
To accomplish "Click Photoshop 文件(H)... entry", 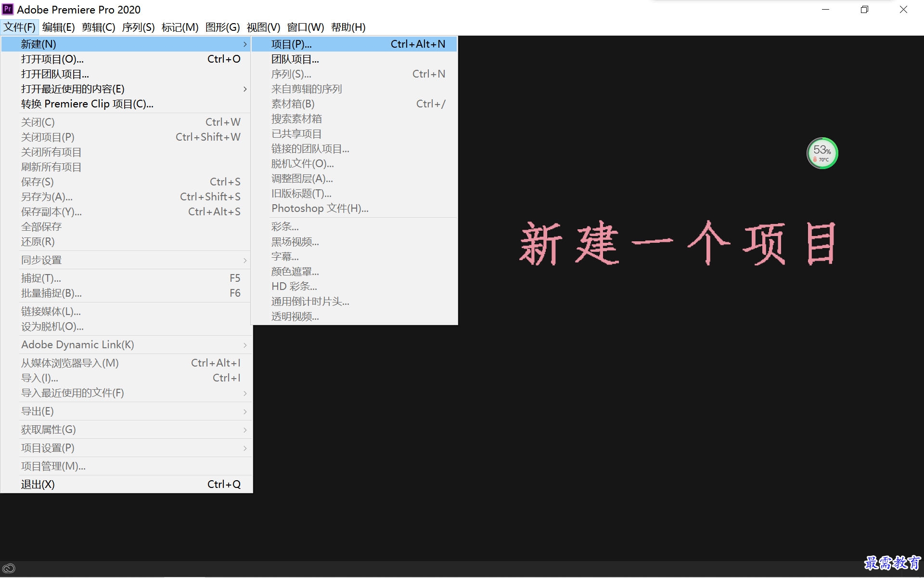I will click(x=354, y=208).
